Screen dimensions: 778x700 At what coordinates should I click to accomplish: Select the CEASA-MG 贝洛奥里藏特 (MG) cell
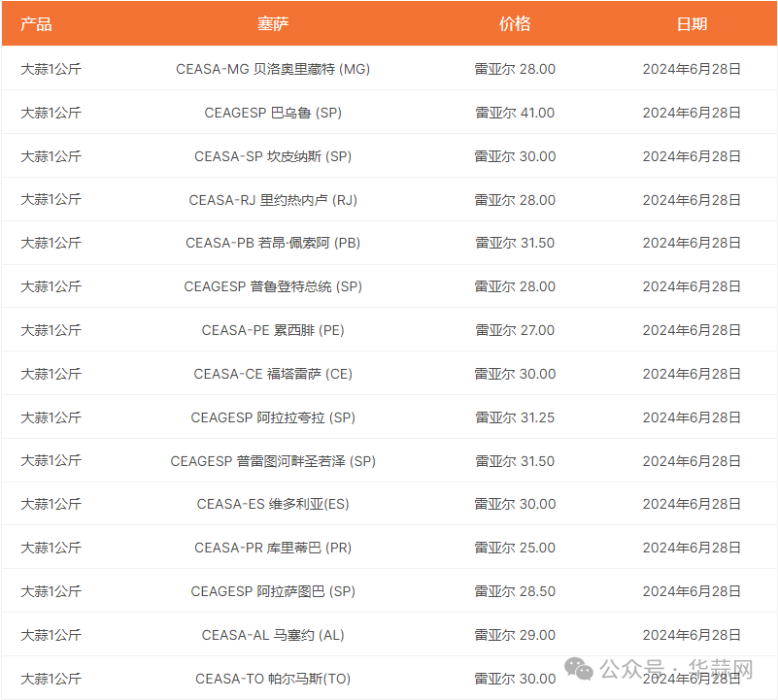(273, 69)
